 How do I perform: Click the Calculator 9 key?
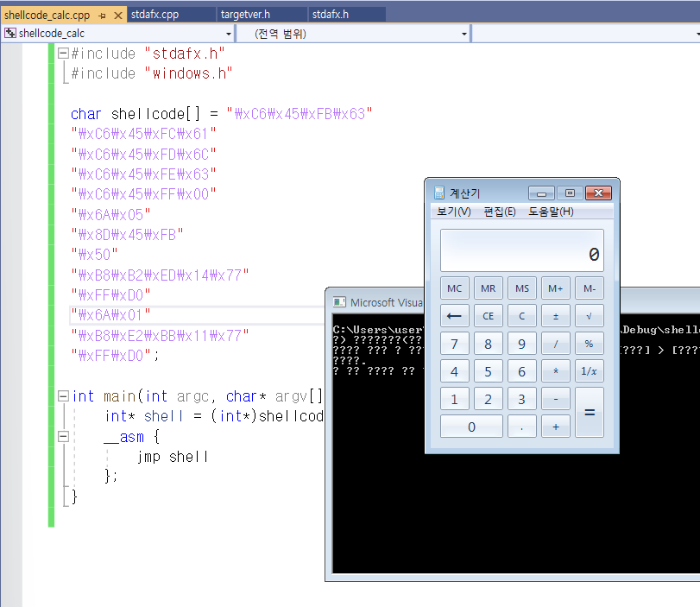[522, 344]
